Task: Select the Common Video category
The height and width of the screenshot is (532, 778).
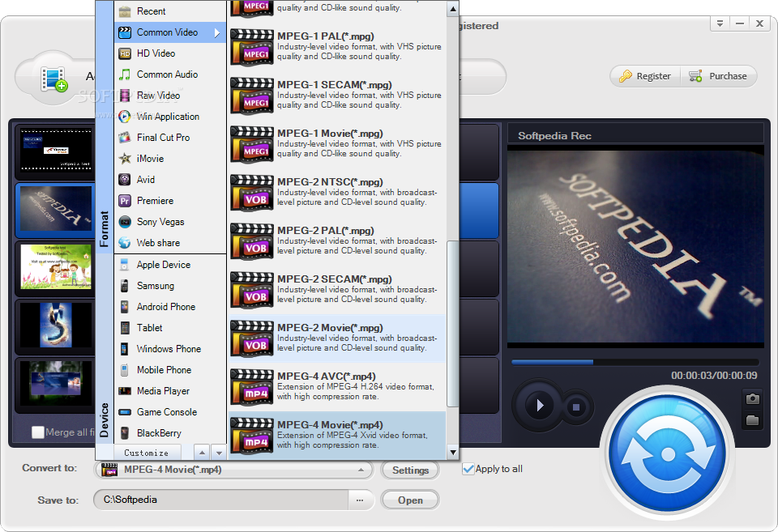Action: coord(170,32)
